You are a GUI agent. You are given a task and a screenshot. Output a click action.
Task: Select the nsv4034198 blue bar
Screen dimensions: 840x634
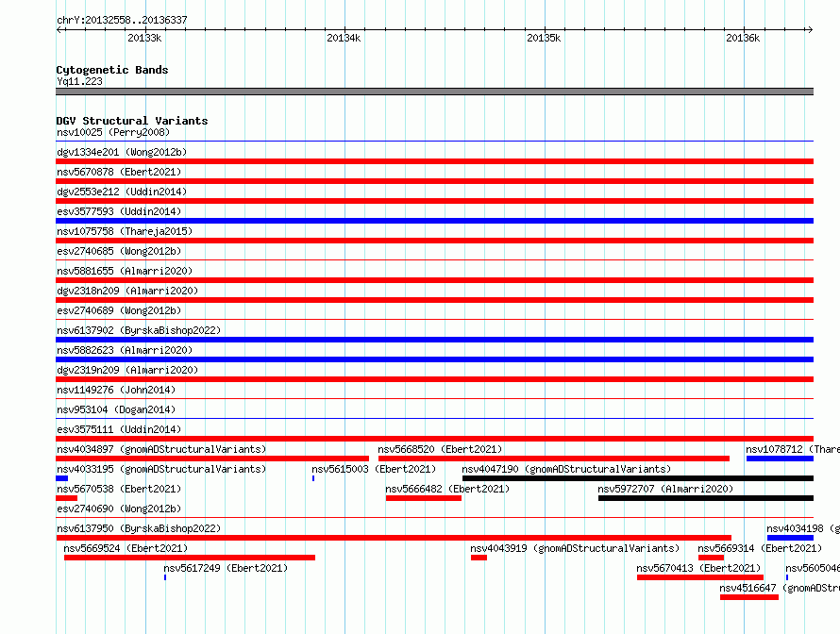[790, 538]
